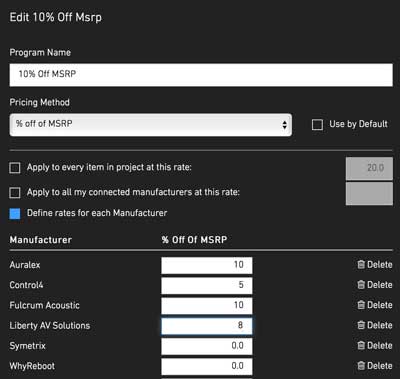The width and height of the screenshot is (400, 379).
Task: Click trash icon beside Fulcrum Acoustic
Action: pyautogui.click(x=361, y=305)
